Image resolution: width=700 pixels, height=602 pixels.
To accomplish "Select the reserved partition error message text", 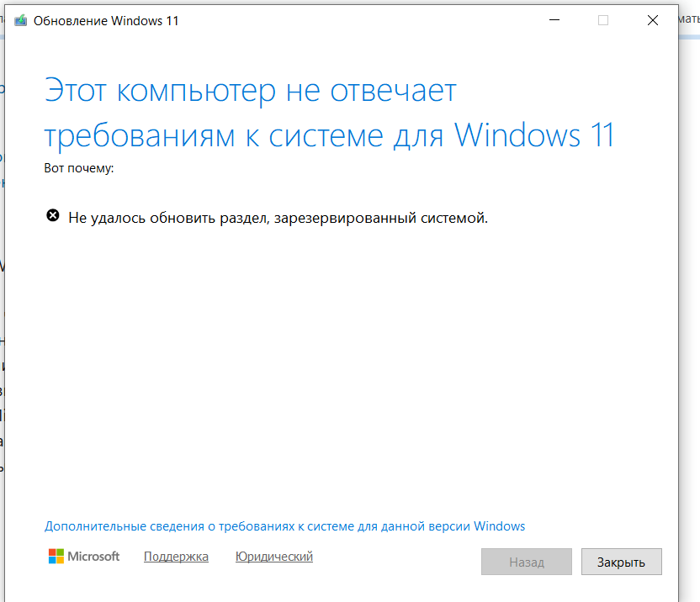I will click(278, 218).
